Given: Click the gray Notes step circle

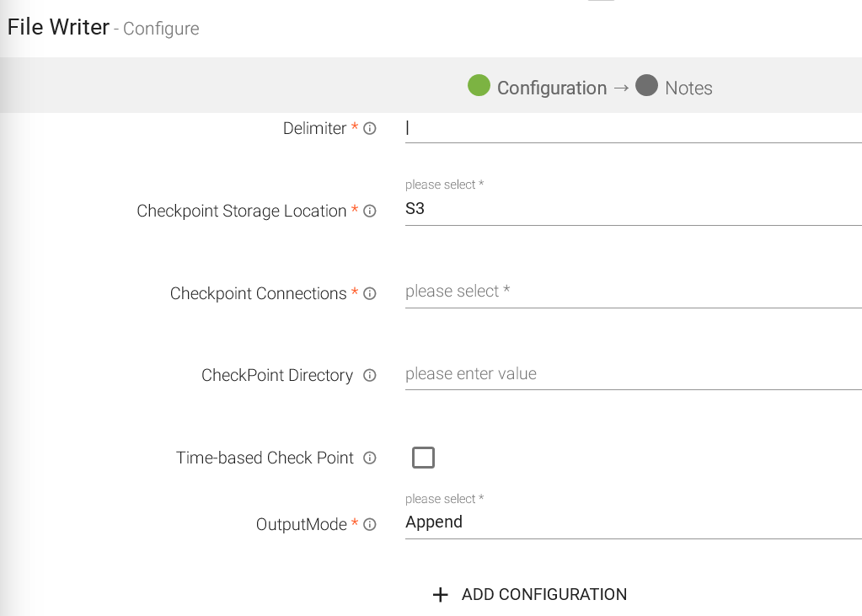Looking at the screenshot, I should (x=646, y=86).
